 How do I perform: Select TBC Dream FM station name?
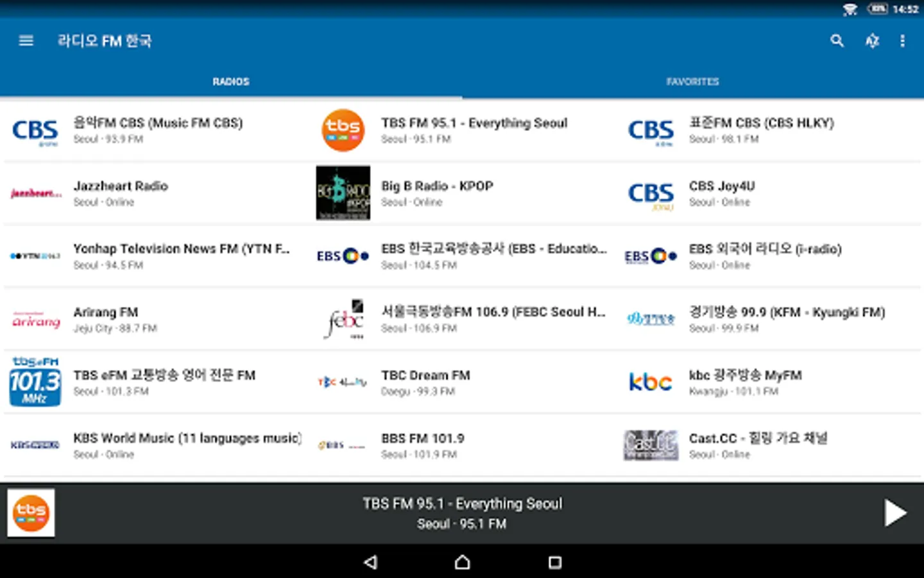[x=425, y=375]
